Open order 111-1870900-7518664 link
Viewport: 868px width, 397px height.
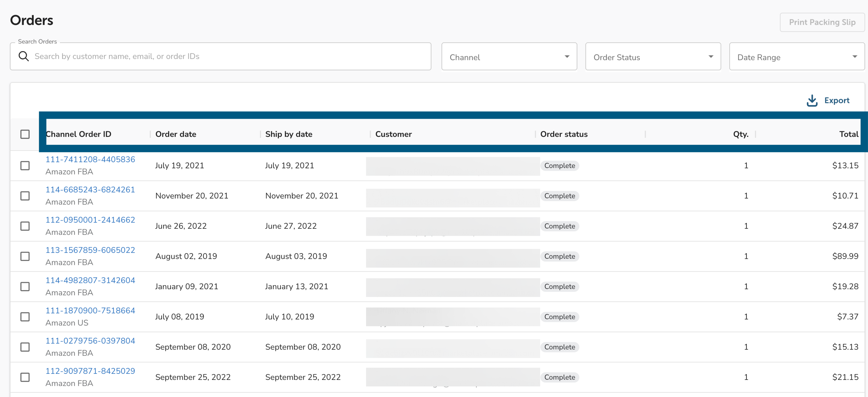(90, 310)
